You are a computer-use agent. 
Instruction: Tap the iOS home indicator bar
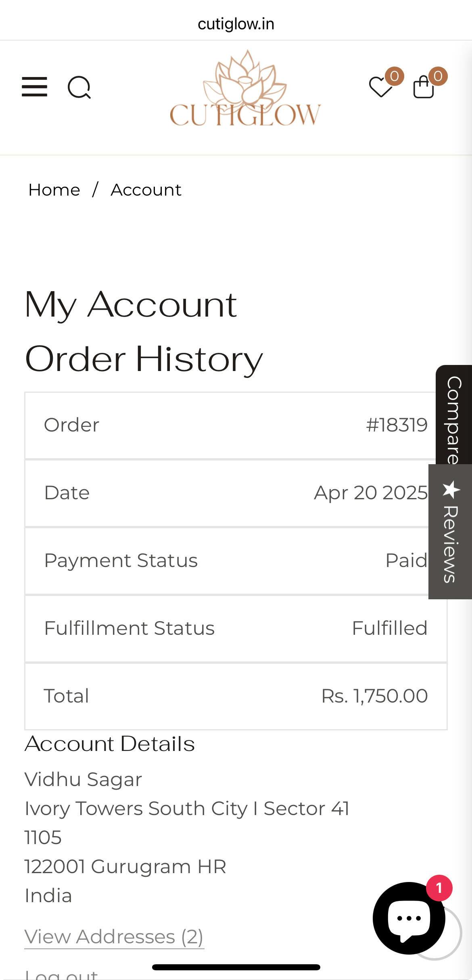236,967
